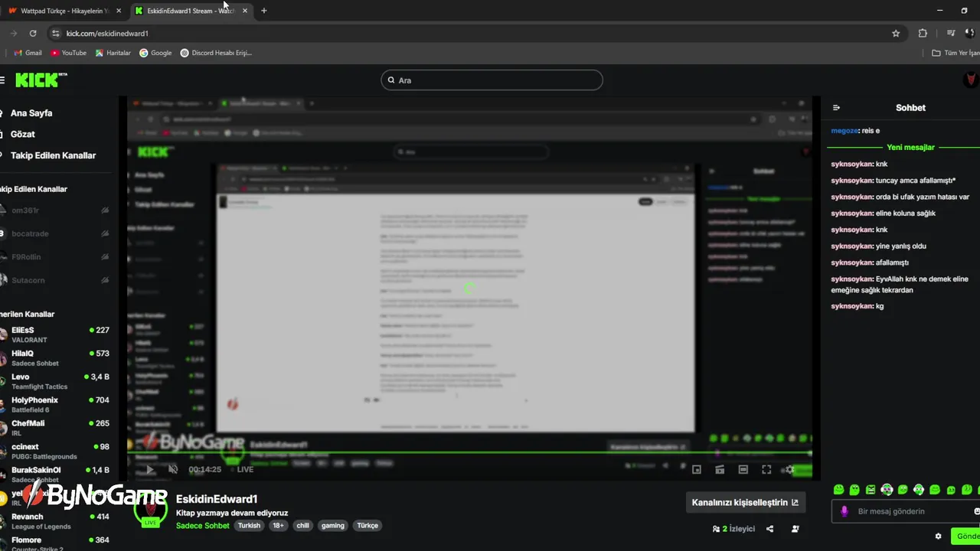Reload the page
980x551 pixels.
[x=33, y=34]
